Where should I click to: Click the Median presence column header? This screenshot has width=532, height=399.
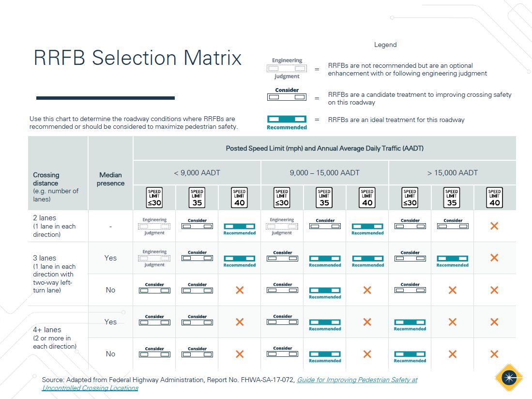click(110, 179)
